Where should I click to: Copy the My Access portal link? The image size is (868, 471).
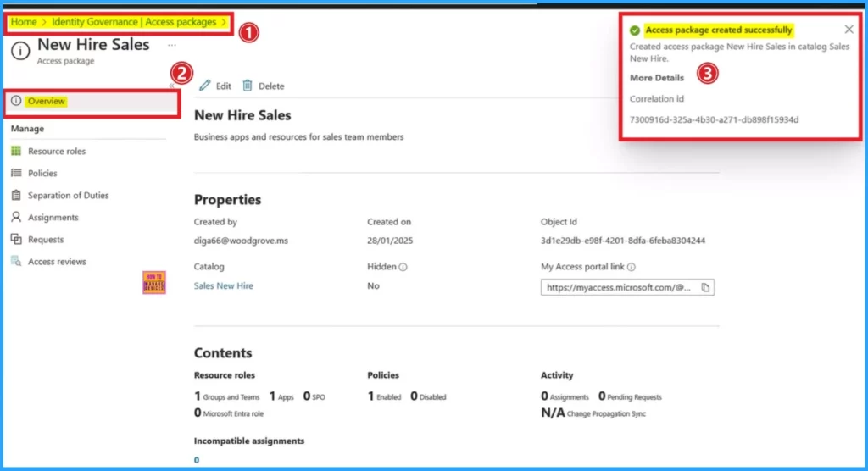(x=705, y=288)
